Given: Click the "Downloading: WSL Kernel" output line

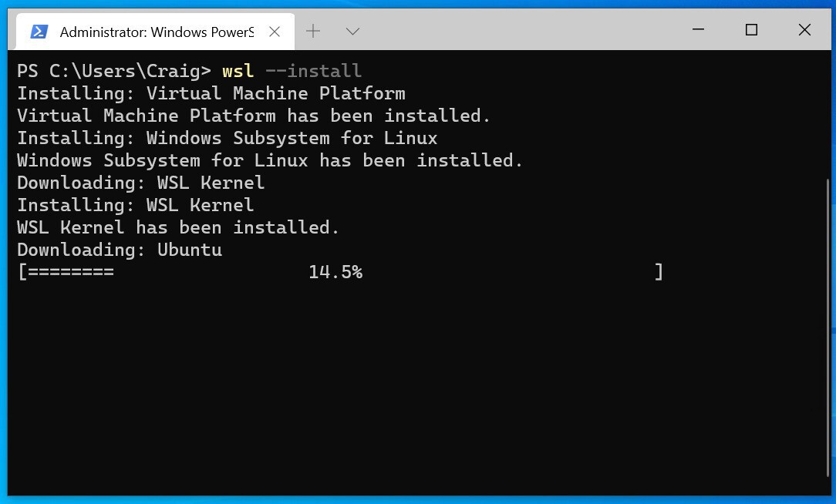Looking at the screenshot, I should (140, 183).
